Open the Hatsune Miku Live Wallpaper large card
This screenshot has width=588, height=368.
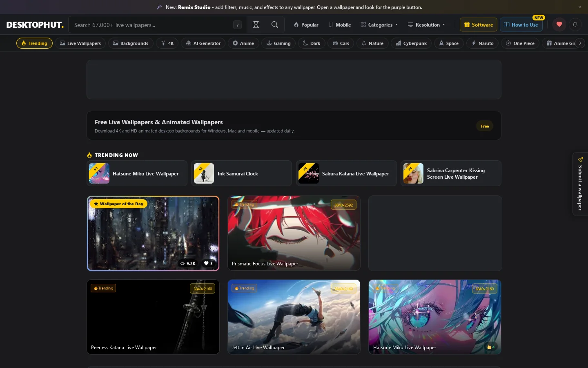pyautogui.click(x=435, y=317)
